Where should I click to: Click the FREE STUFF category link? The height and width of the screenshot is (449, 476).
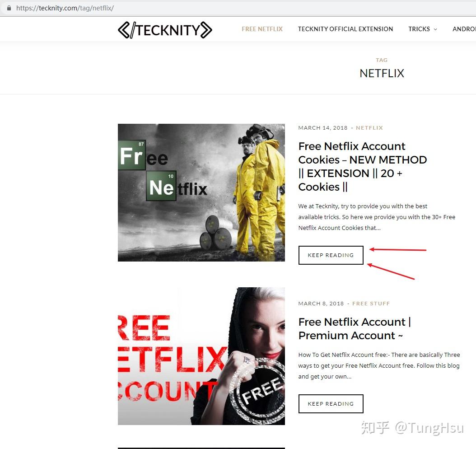(371, 304)
